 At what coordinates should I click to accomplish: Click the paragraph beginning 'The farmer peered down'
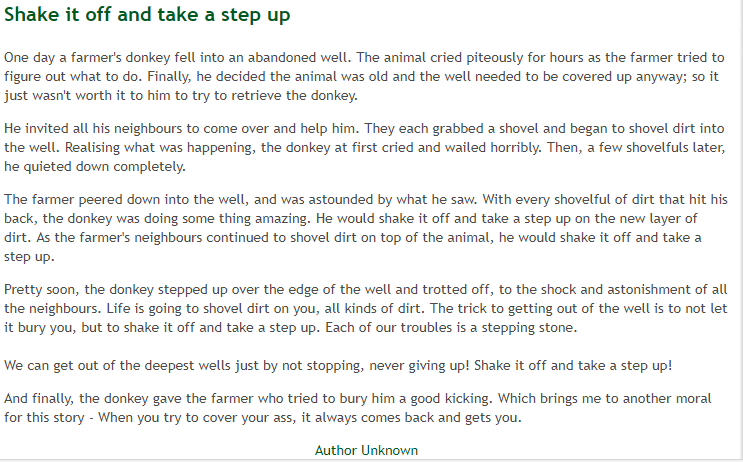tap(364, 228)
